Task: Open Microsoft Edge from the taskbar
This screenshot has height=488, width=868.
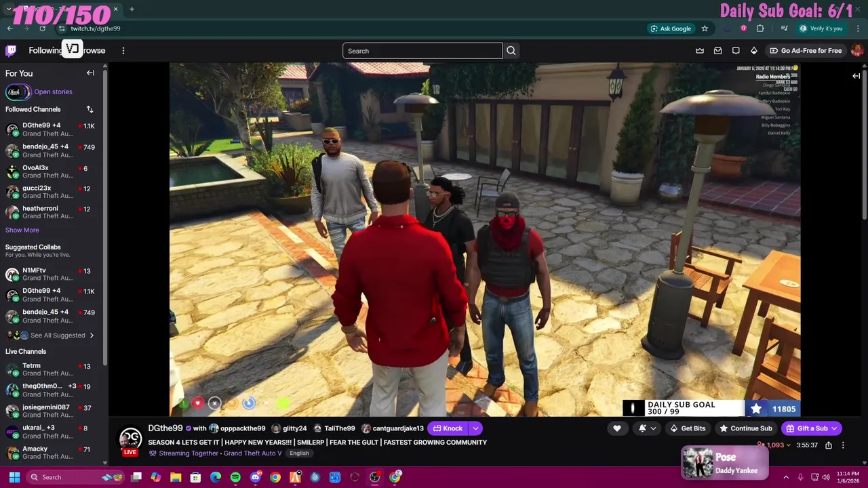Action: tap(216, 477)
